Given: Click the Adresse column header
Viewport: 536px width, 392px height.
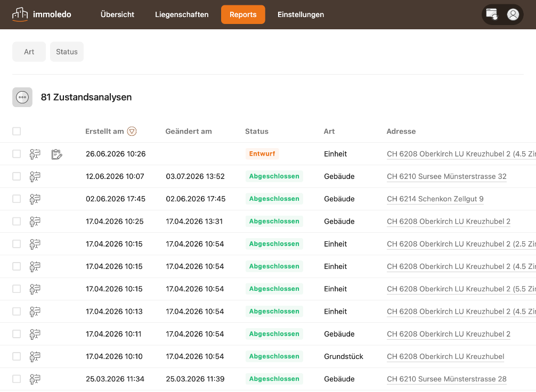Looking at the screenshot, I should coord(401,131).
